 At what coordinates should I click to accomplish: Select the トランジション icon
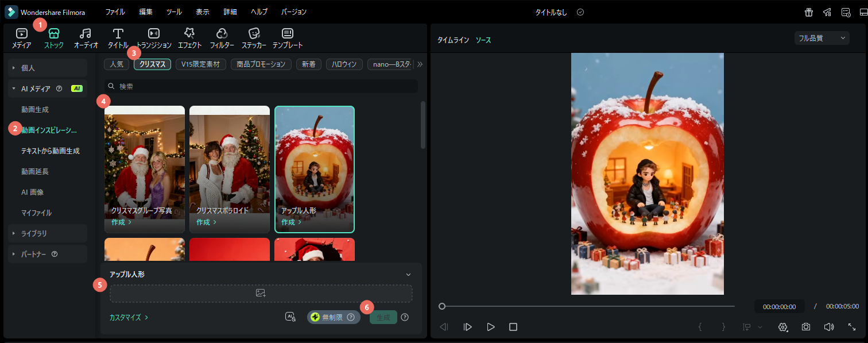(x=153, y=37)
